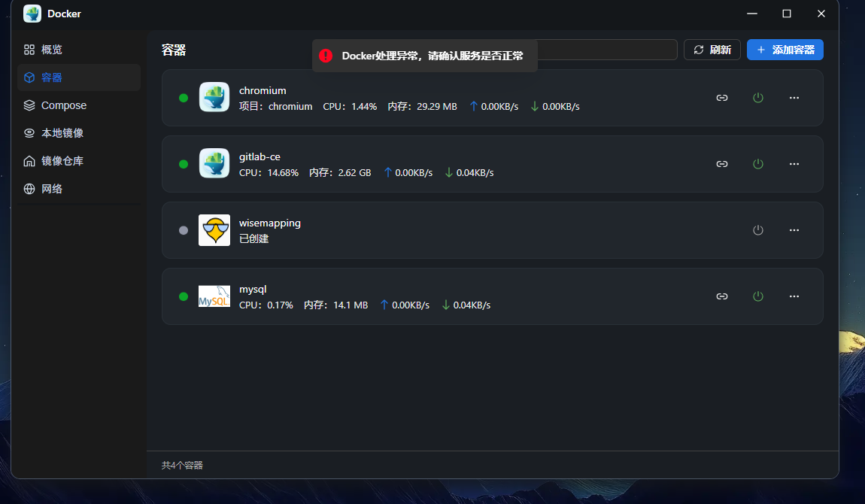Go to 本地镜像 local images
The width and height of the screenshot is (865, 504).
tap(79, 133)
